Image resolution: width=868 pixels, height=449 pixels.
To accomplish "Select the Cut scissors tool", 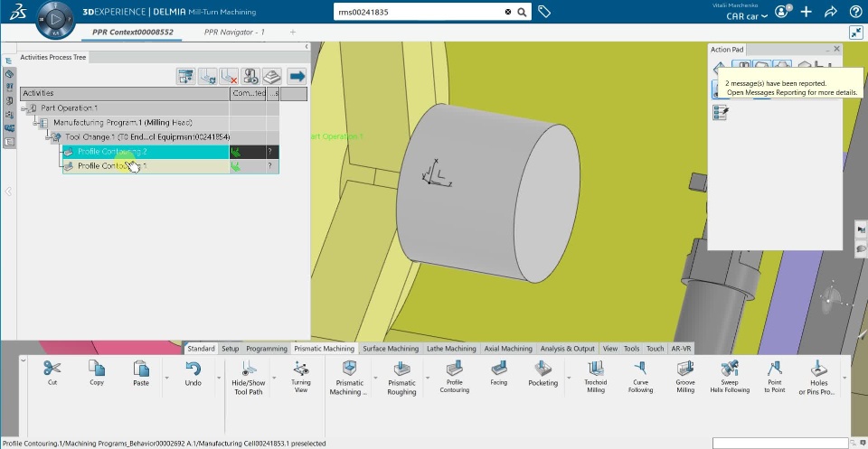I will pos(52,373).
